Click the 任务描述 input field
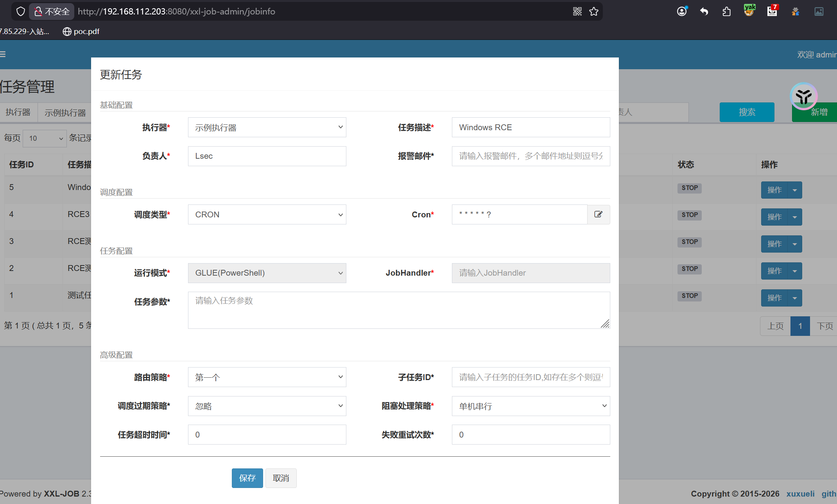The height and width of the screenshot is (504, 837). 531,127
